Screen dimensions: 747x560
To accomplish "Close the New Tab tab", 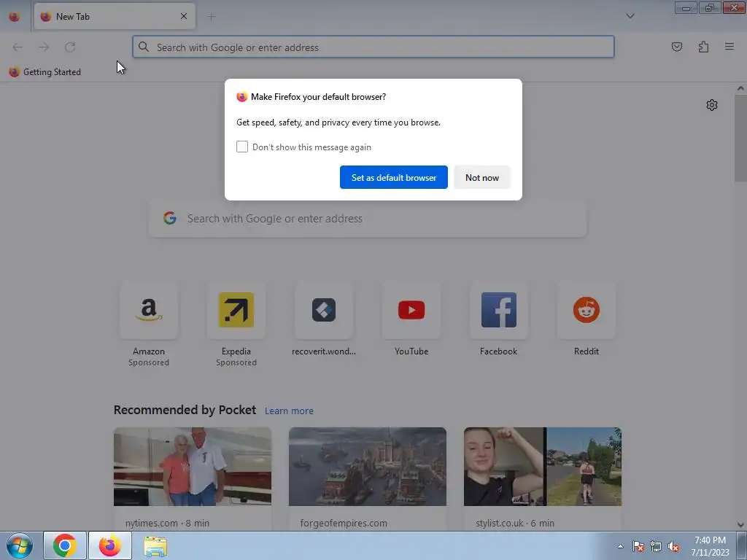I will [x=184, y=16].
